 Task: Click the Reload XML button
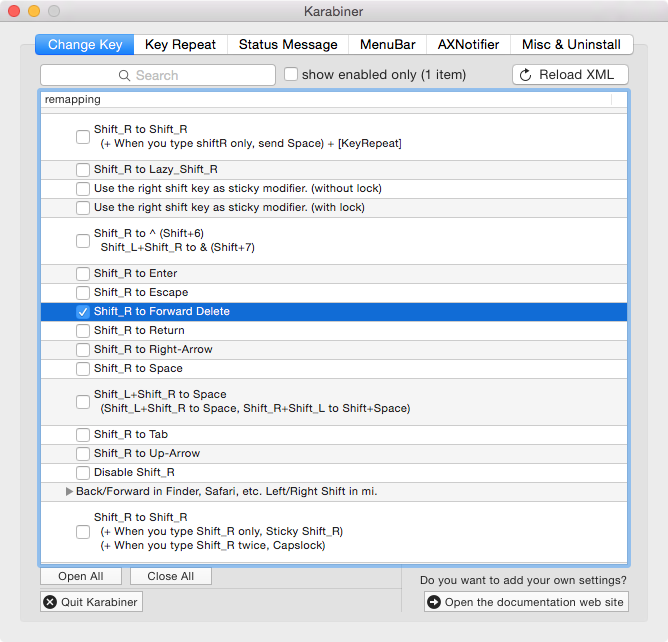coord(570,75)
